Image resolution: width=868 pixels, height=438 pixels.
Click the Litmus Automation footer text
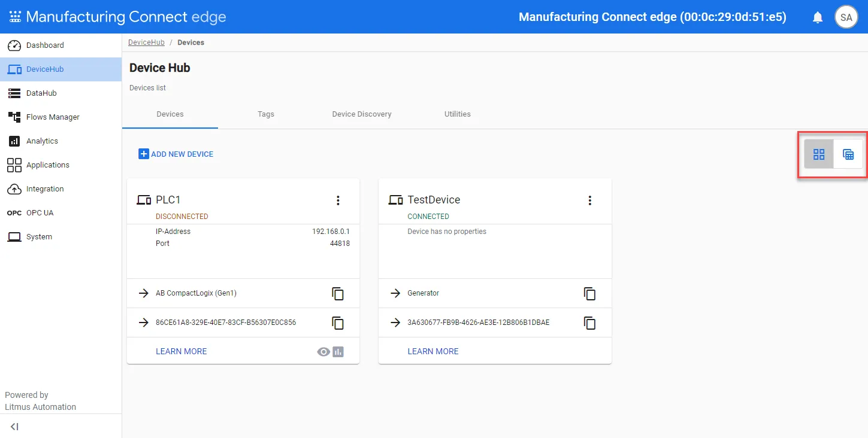tap(41, 407)
